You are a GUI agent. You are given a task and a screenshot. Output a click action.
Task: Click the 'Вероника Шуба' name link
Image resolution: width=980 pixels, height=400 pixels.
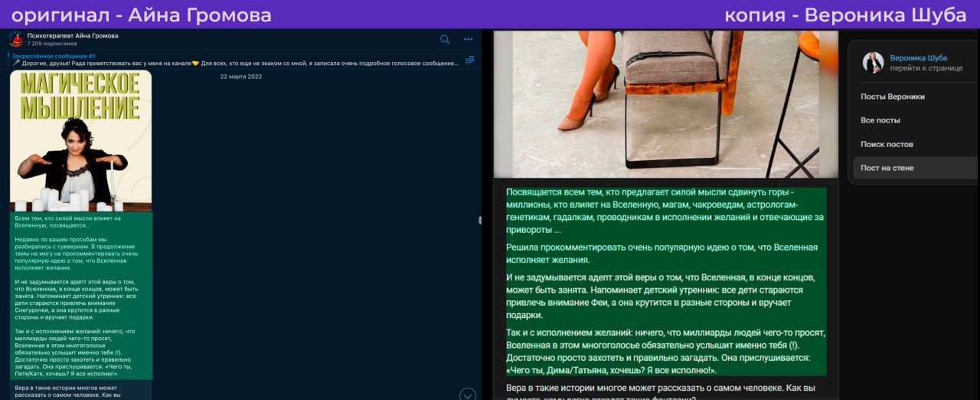(918, 57)
